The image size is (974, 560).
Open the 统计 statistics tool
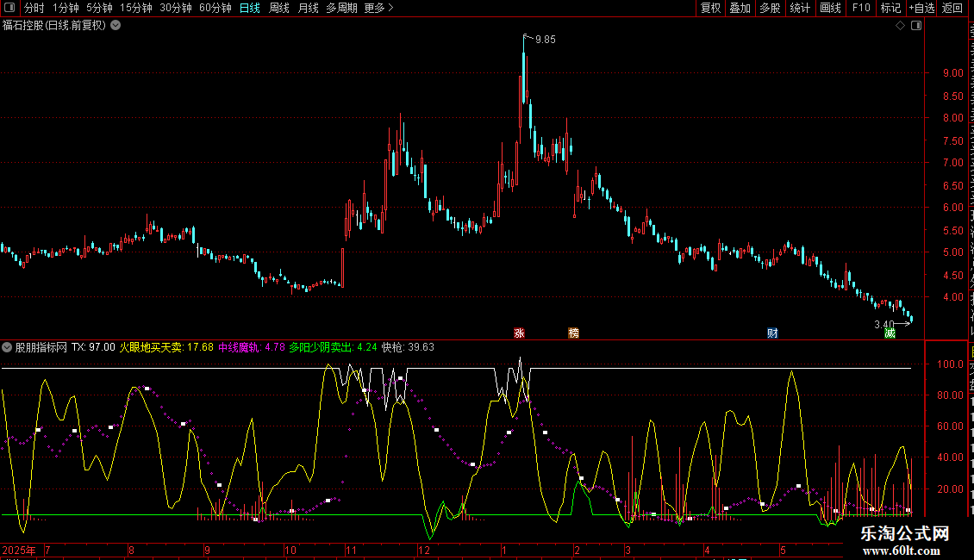pyautogui.click(x=799, y=8)
